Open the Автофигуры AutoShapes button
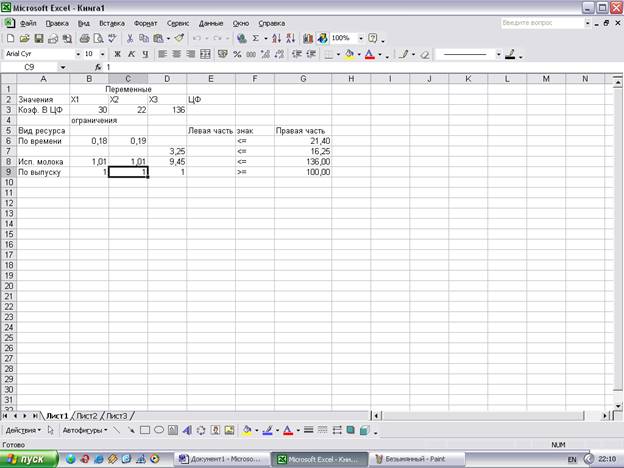 [84, 430]
